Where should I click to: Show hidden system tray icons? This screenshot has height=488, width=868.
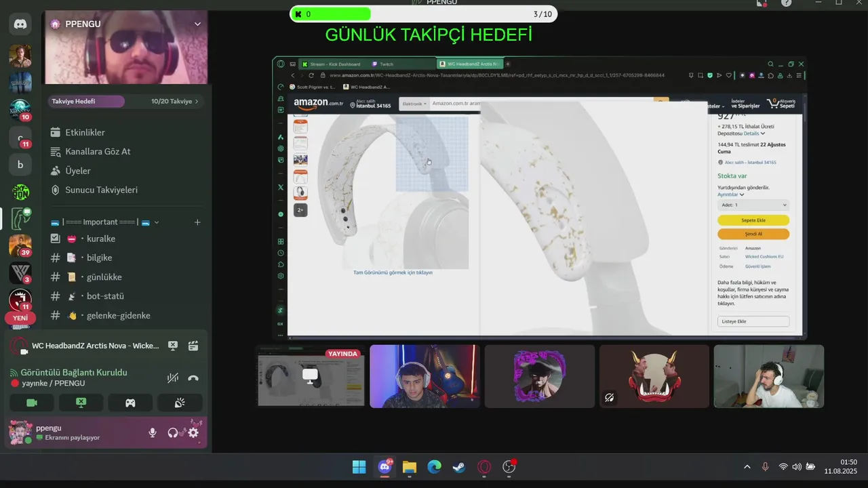click(x=747, y=467)
